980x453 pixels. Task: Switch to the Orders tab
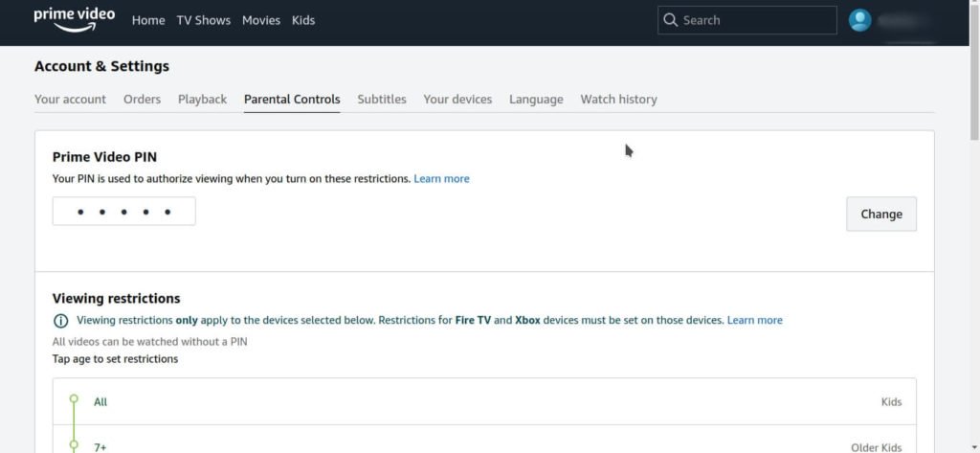coord(142,99)
